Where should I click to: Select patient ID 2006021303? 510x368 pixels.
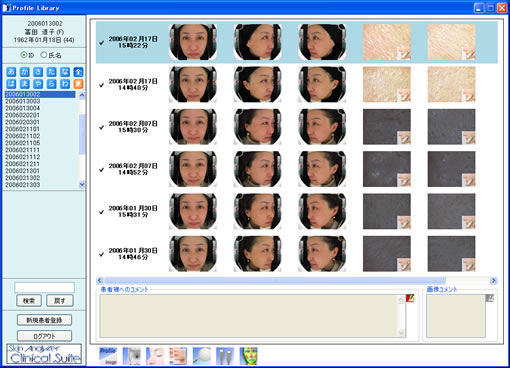click(x=23, y=185)
